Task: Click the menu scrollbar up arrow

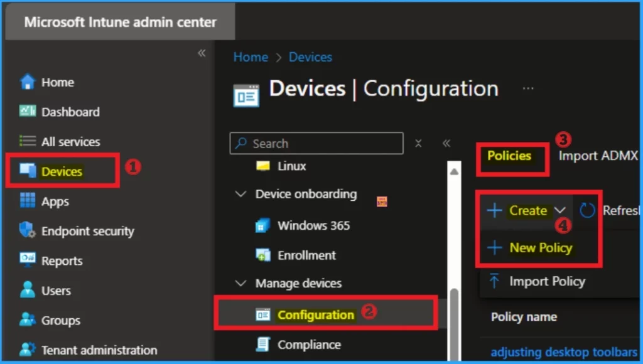Action: pos(454,171)
